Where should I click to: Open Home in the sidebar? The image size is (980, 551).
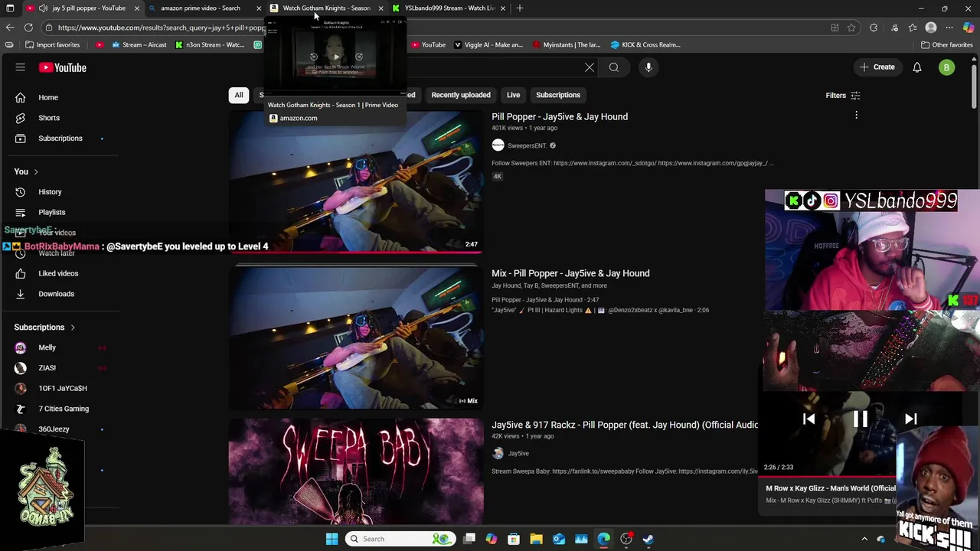48,97
